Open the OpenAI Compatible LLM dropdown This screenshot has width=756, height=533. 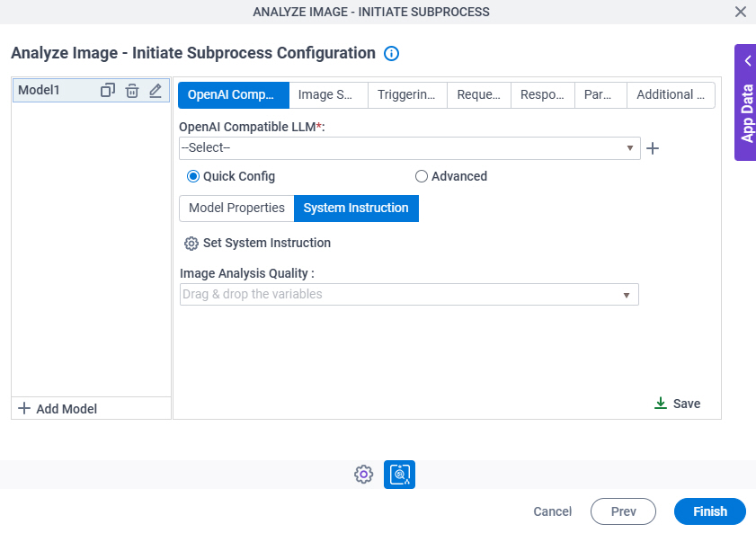point(409,148)
